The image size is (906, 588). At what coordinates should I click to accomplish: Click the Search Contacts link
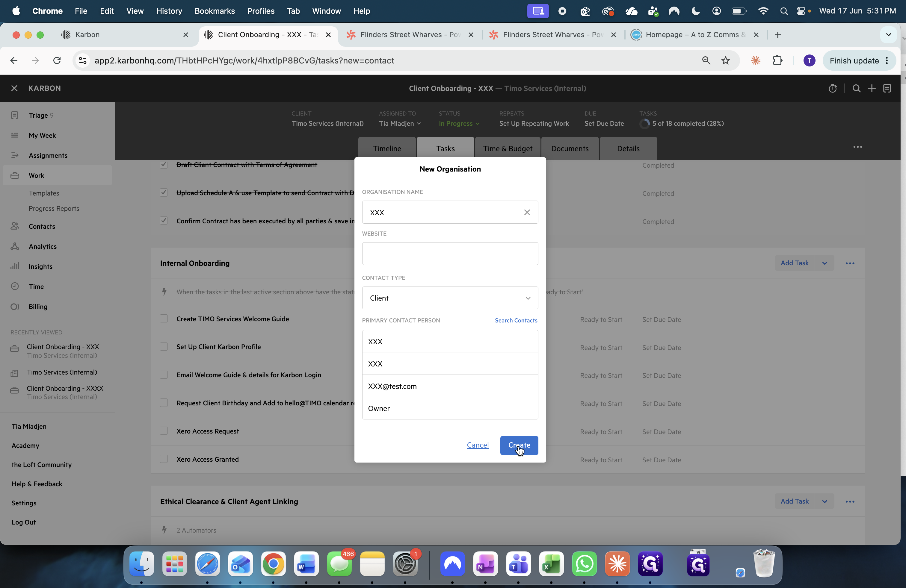(516, 321)
